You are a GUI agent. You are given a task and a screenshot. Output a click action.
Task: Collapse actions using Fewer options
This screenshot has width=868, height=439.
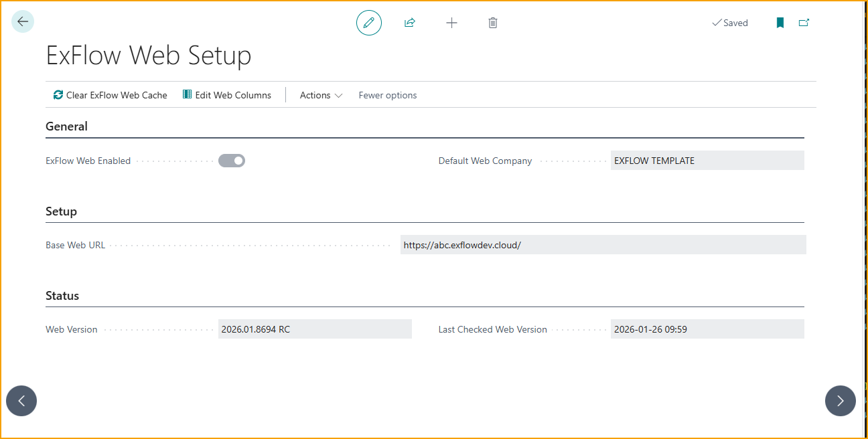tap(387, 94)
